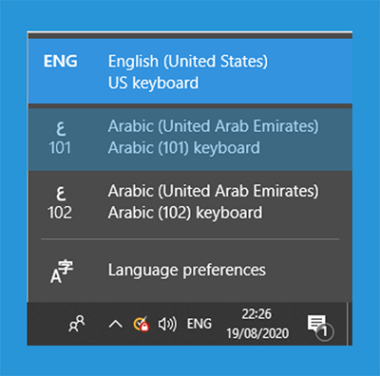Screen dimensions: 380x376
Task: Click the Language preferences A字 icon
Action: point(62,272)
